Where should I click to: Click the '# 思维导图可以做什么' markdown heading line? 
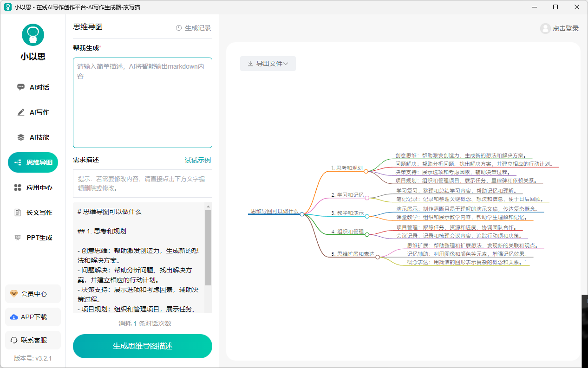pos(110,212)
